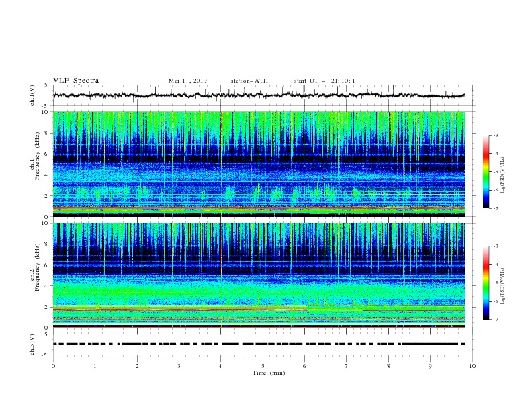Image resolution: width=532 pixels, height=411 pixels.
Task: Click the ch.1 spectrogram plot
Action: tap(259, 164)
